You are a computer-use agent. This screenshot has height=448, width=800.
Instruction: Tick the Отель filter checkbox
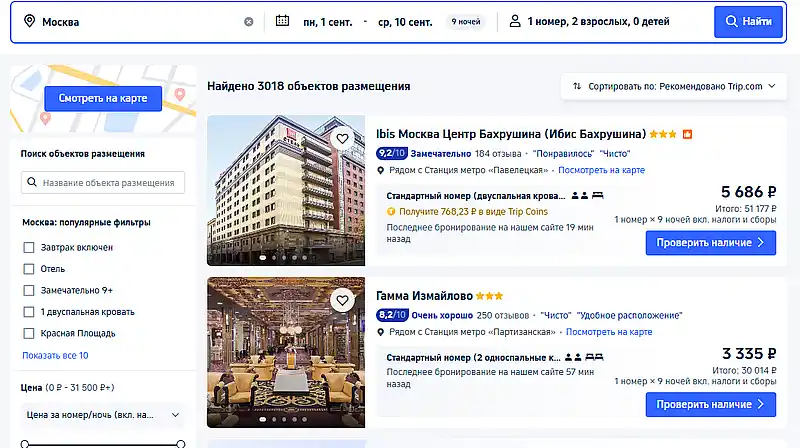click(29, 269)
